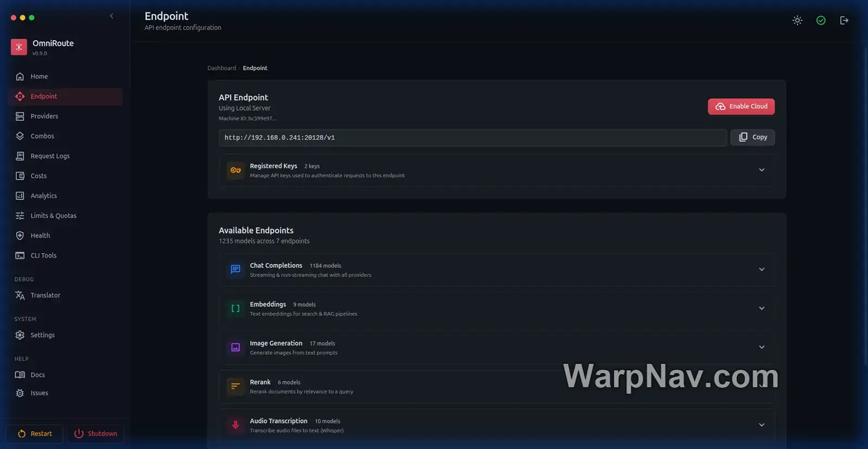Click the Request Logs icon
This screenshot has height=449, width=868.
20,156
